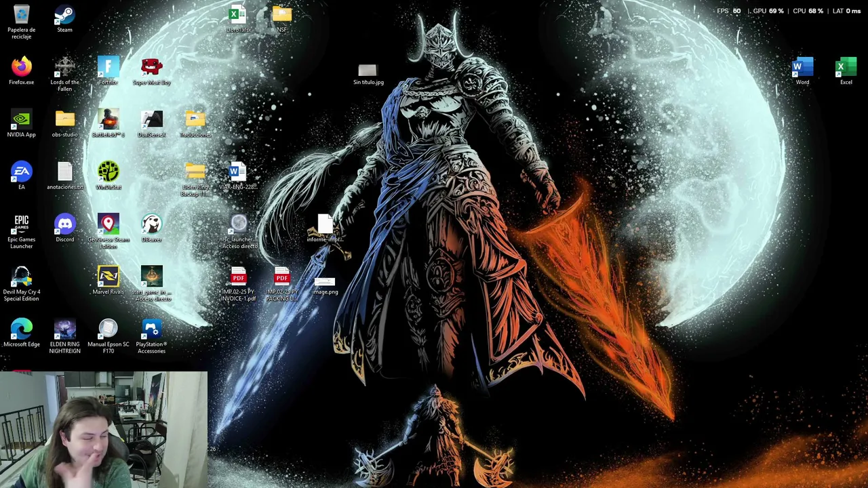Viewport: 868px width, 488px height.
Task: Select Manual Epson SC F170 shortcut
Action: coord(108,336)
